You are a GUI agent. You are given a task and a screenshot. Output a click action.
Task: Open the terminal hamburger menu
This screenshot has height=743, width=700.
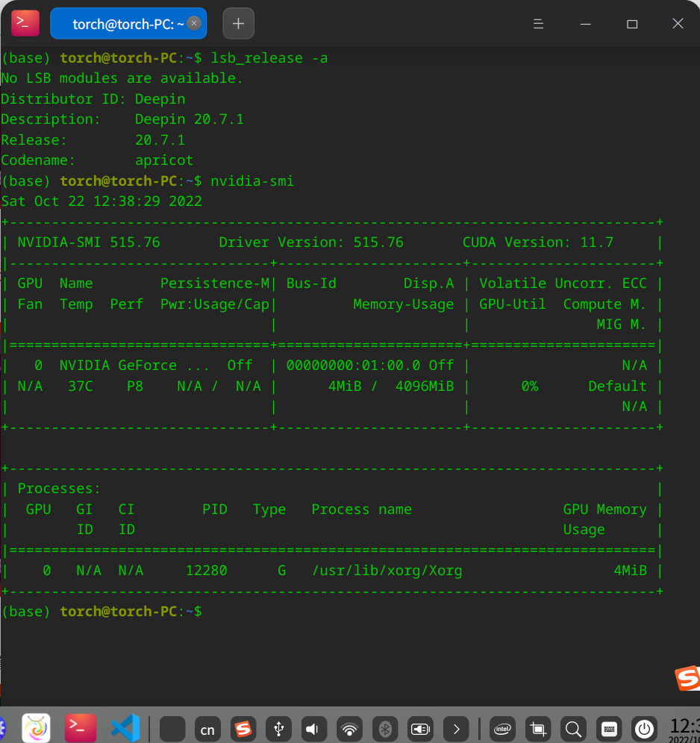pyautogui.click(x=538, y=23)
